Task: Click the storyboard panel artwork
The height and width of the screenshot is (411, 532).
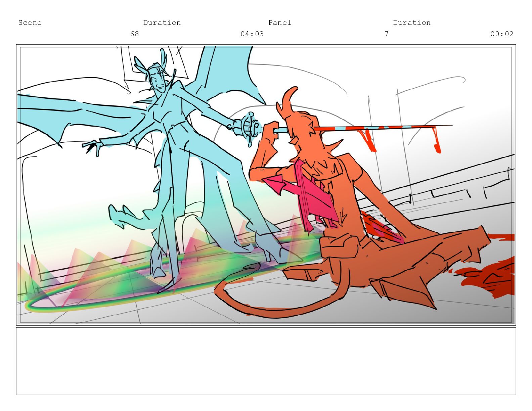Action: coord(266,185)
